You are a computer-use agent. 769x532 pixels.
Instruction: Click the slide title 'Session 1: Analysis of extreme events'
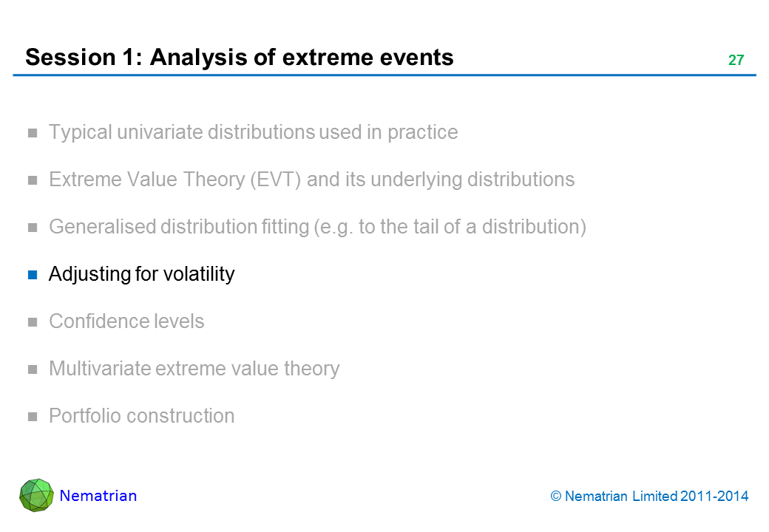pos(239,57)
